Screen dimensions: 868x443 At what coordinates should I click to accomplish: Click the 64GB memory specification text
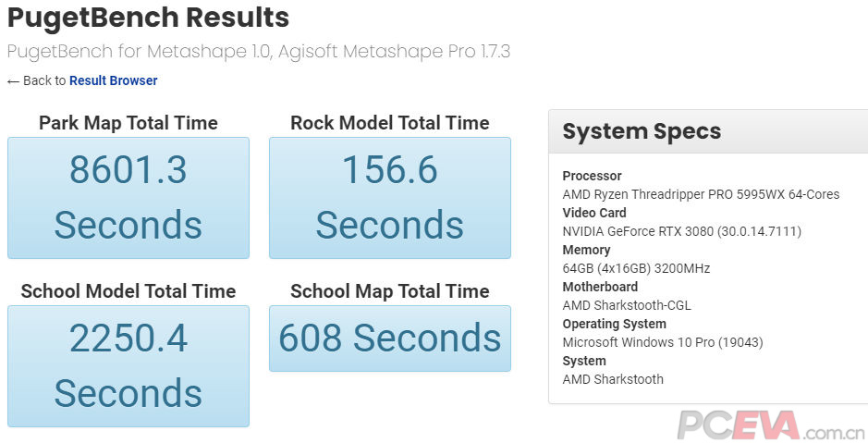pos(636,268)
